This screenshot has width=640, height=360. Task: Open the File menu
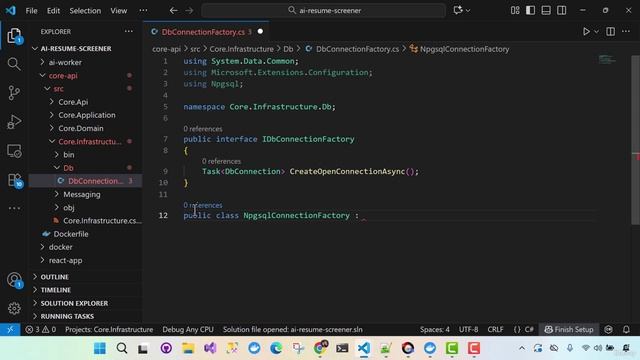point(31,11)
